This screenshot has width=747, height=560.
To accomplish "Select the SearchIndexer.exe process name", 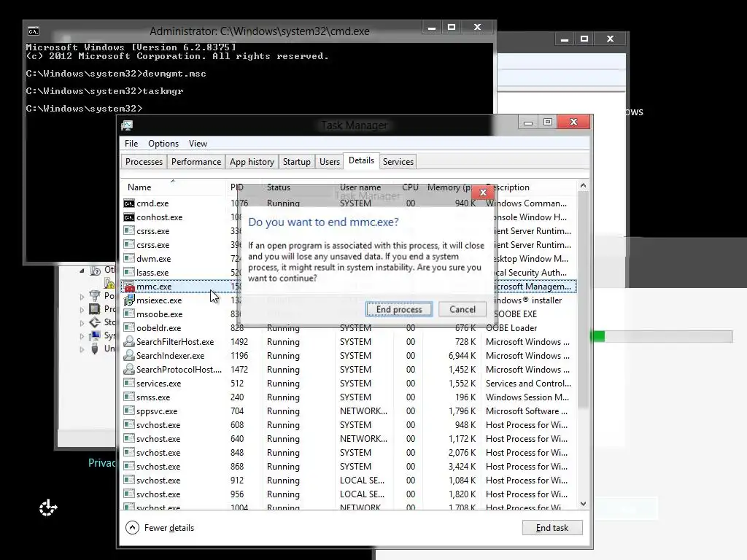I will (x=170, y=356).
